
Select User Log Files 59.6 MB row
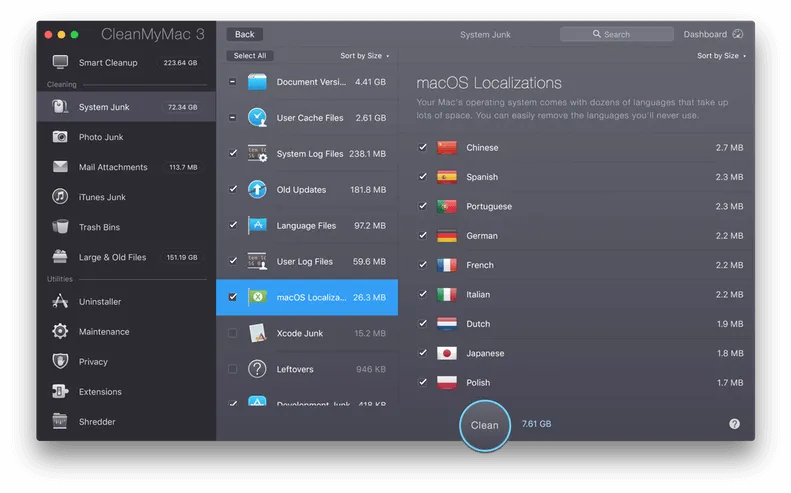click(x=307, y=261)
